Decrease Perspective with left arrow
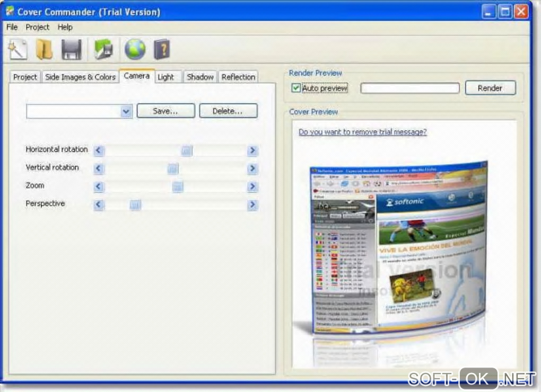 pyautogui.click(x=99, y=205)
